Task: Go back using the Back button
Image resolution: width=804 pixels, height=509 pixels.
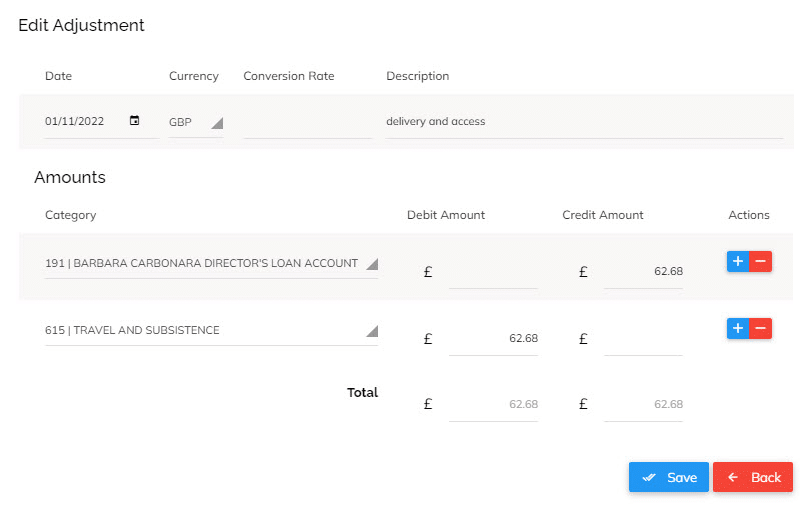Action: coord(753,477)
